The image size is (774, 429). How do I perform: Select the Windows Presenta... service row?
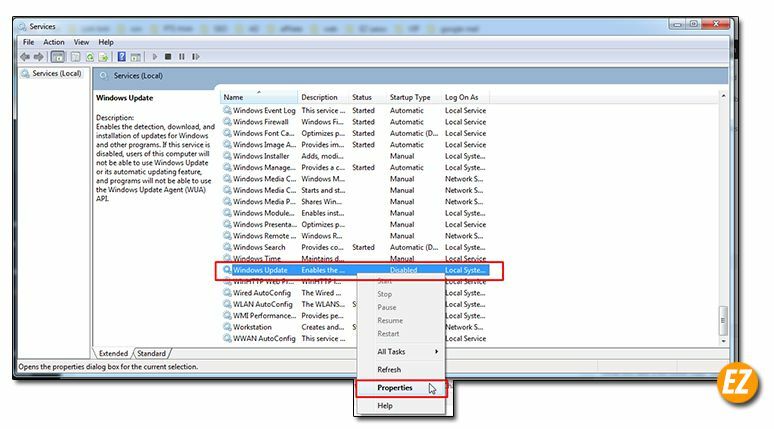click(354, 224)
